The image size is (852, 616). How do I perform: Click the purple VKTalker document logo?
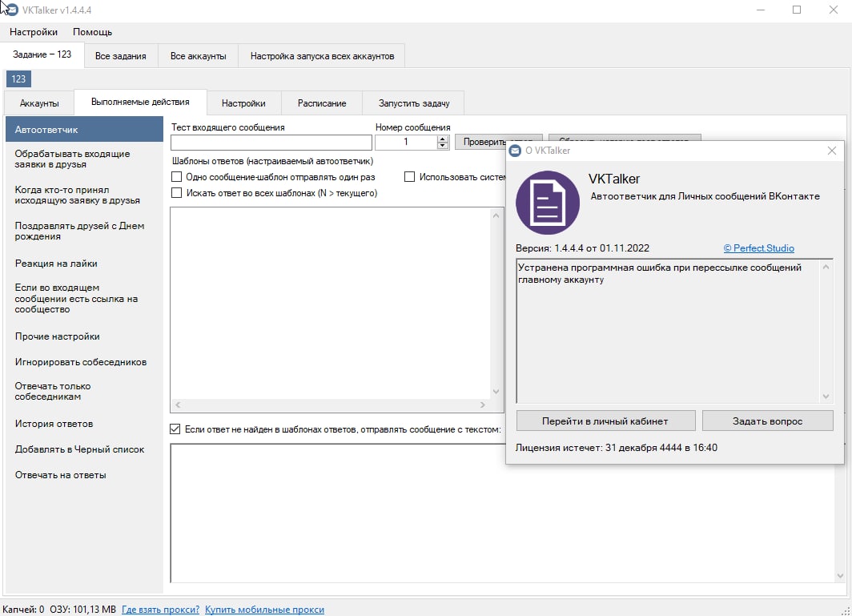pyautogui.click(x=548, y=203)
